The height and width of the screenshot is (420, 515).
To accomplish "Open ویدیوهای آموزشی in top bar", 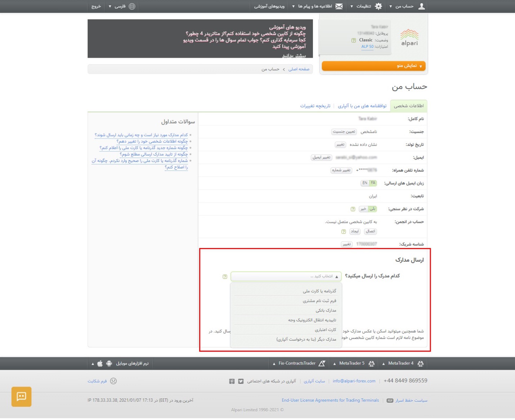I will [x=269, y=6].
